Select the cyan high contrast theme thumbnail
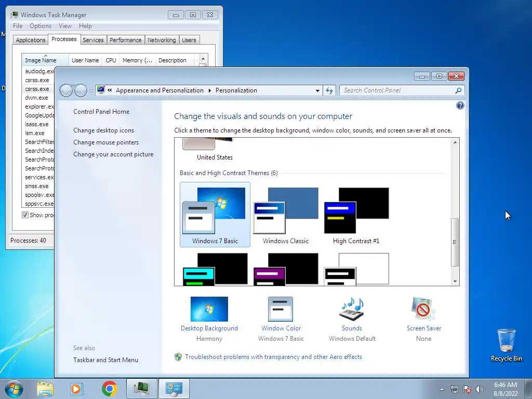 [215, 269]
